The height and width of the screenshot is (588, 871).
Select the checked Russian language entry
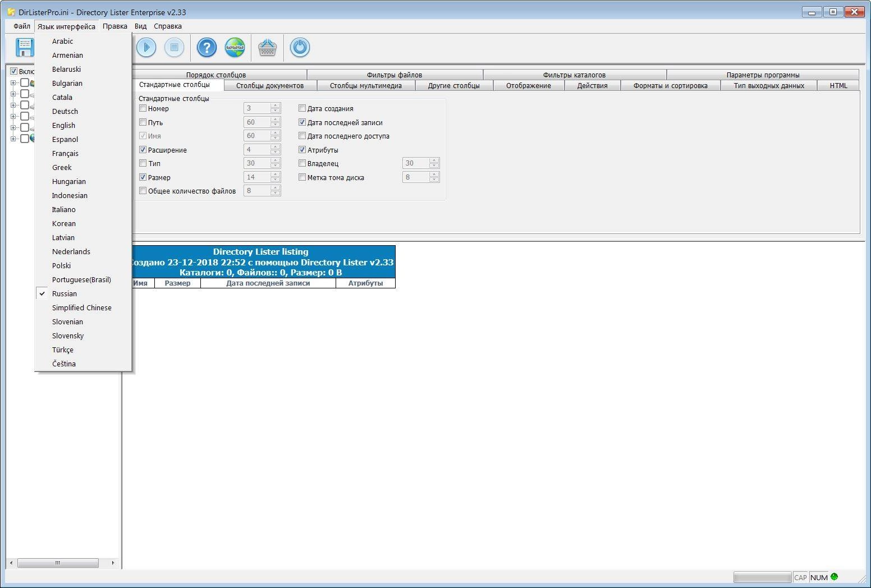click(83, 294)
